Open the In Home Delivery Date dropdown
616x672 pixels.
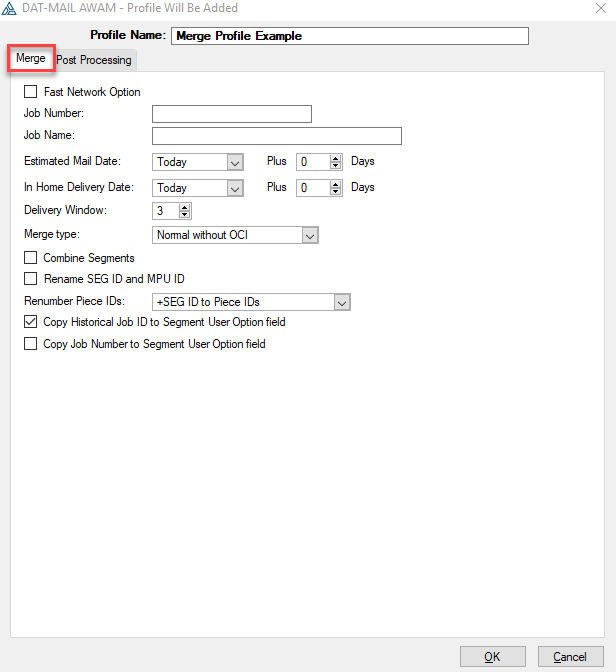pyautogui.click(x=235, y=188)
